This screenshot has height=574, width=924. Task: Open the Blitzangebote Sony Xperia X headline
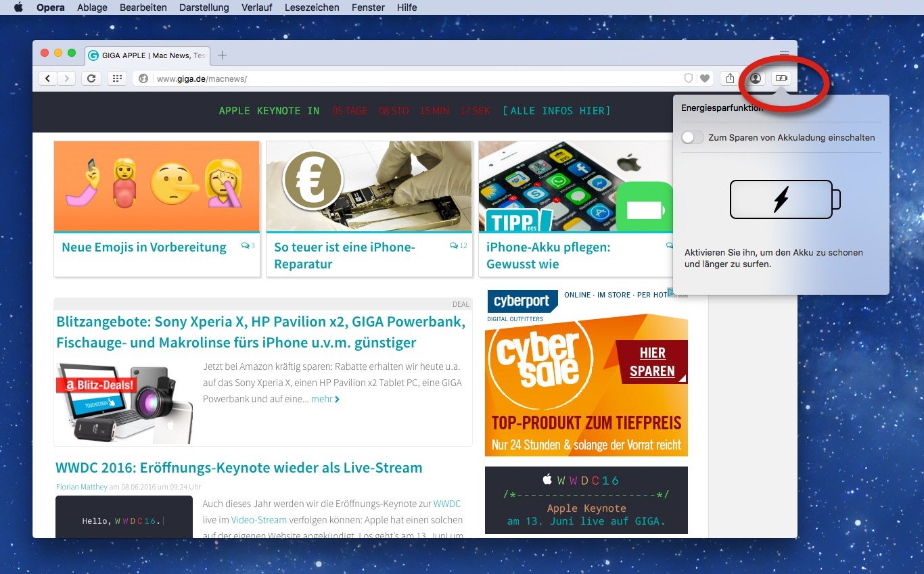(x=261, y=332)
